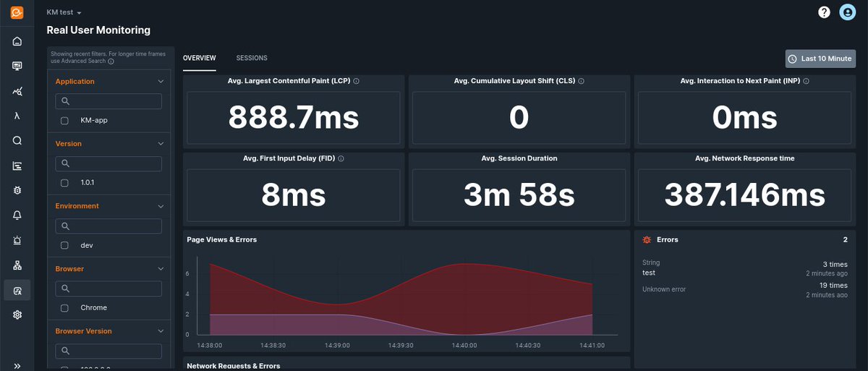Open the user profile avatar
Viewport: 868px width, 371px height.
click(x=847, y=12)
